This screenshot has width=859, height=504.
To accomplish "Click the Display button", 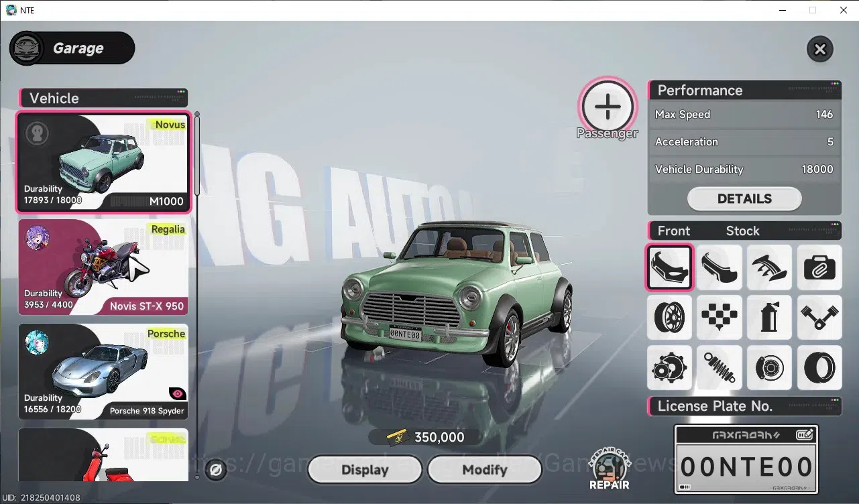I will tap(365, 470).
